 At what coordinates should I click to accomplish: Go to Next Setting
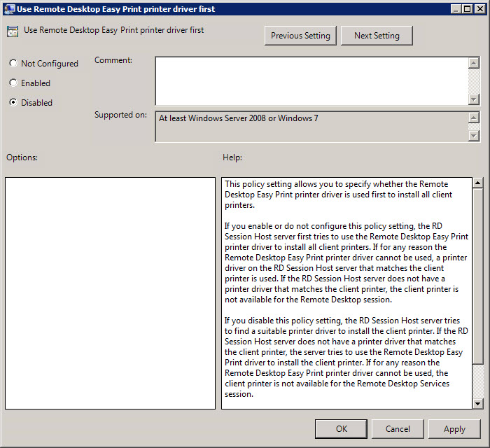tap(377, 36)
